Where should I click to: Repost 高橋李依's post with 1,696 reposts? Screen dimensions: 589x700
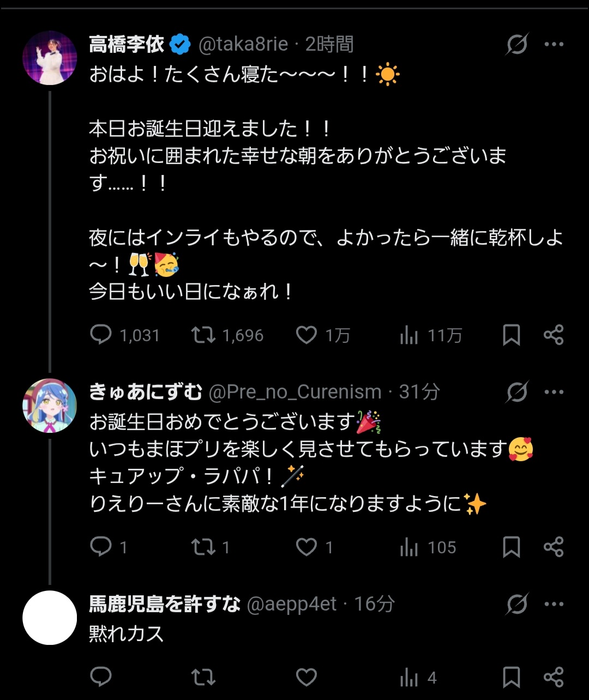click(x=203, y=335)
